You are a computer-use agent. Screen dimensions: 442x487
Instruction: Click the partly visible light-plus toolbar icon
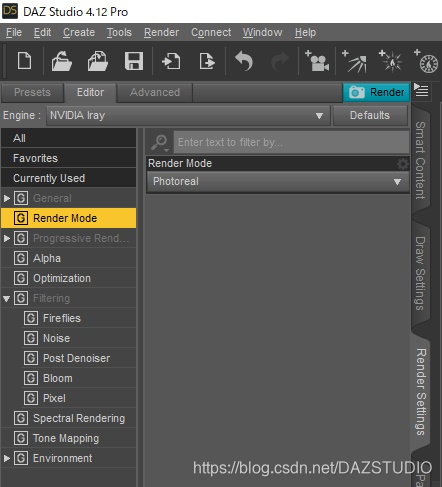coord(426,61)
